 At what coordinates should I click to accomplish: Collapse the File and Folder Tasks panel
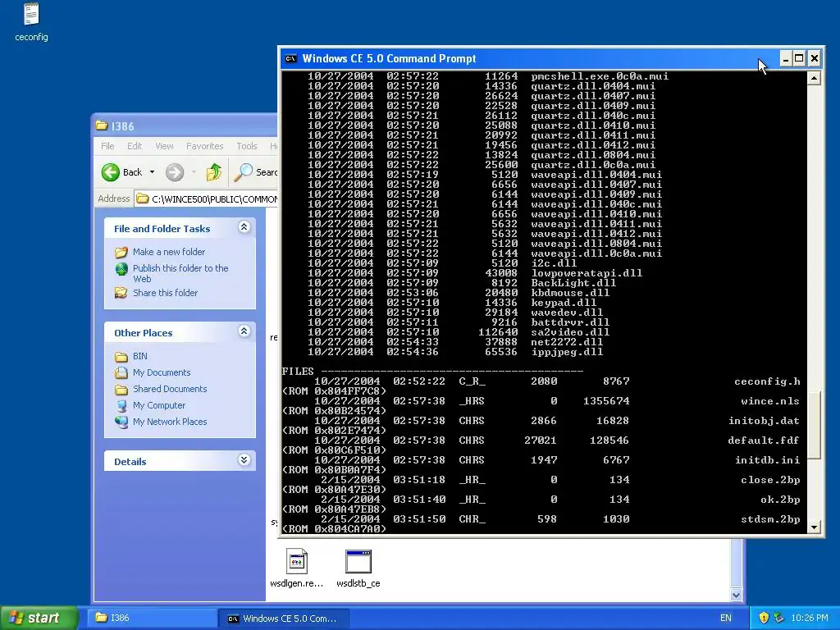244,227
